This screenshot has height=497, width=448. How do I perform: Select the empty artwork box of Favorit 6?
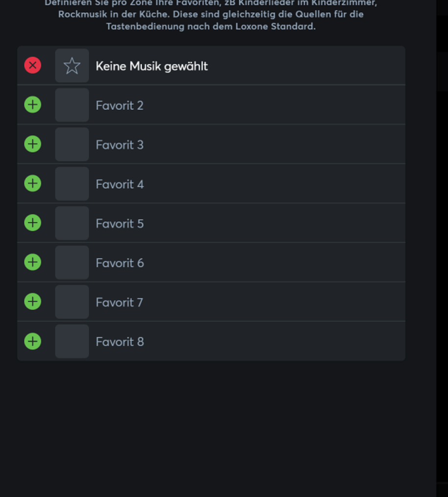click(72, 262)
